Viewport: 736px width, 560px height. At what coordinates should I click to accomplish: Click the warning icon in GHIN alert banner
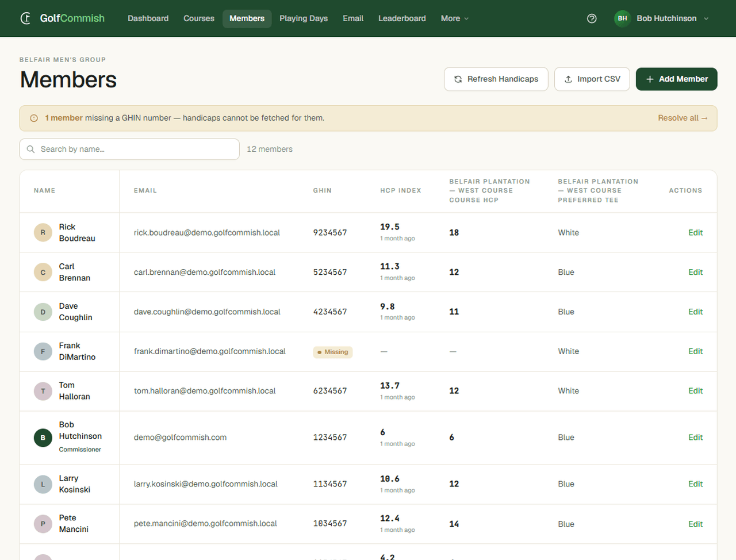tap(34, 118)
